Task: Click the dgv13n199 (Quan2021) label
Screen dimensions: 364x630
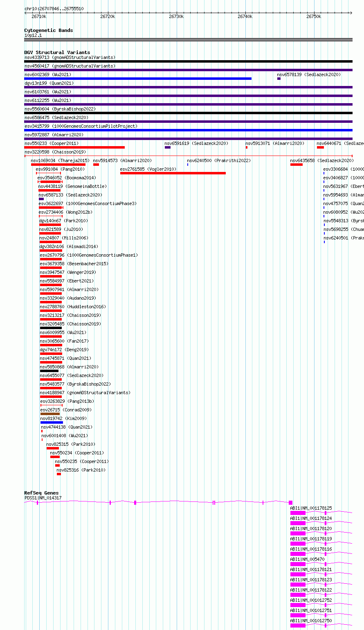Action: pos(49,83)
